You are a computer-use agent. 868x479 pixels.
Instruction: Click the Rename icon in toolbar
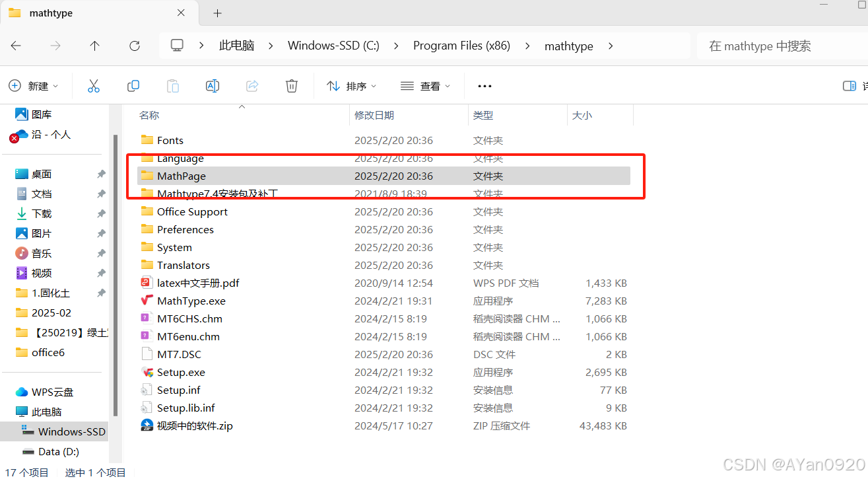[213, 86]
